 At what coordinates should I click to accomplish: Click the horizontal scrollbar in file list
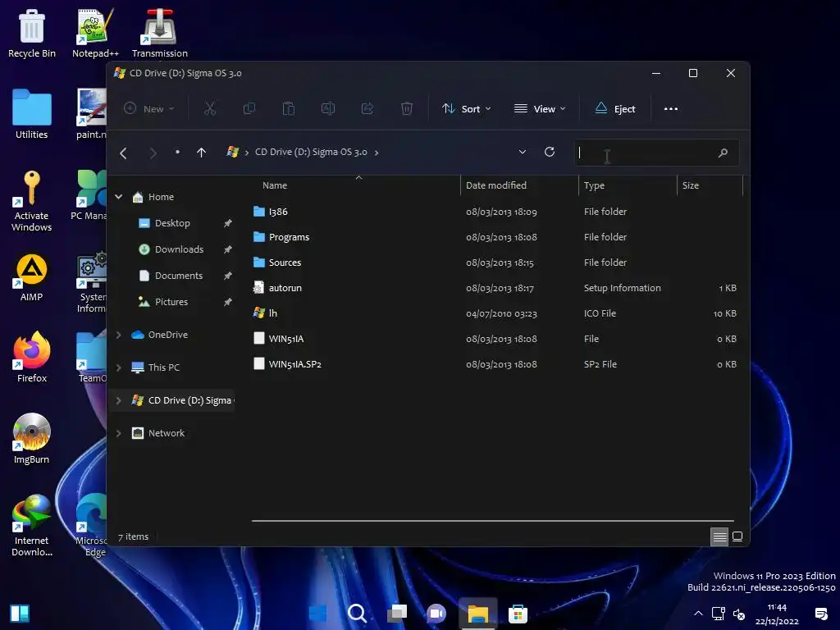492,520
